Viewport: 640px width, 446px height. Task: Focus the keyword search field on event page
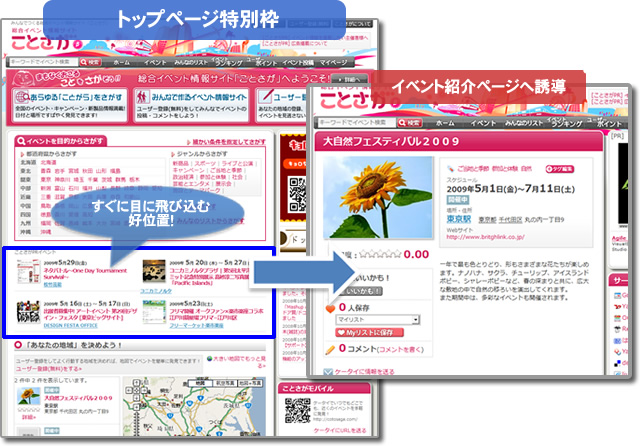pyautogui.click(x=356, y=122)
